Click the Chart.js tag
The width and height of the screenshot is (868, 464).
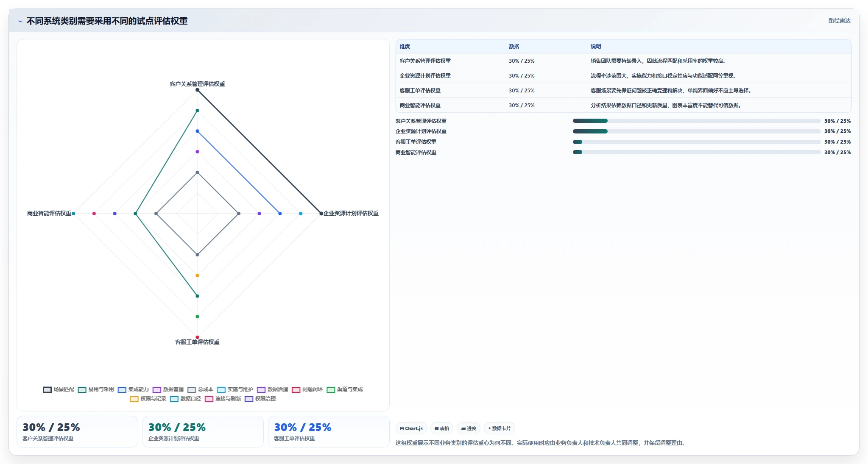[411, 428]
